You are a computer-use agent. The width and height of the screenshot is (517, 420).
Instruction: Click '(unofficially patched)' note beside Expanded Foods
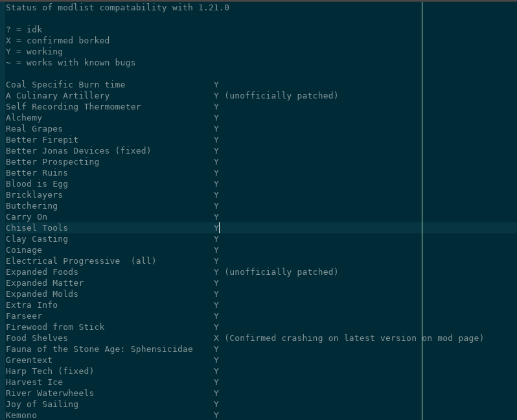click(282, 272)
